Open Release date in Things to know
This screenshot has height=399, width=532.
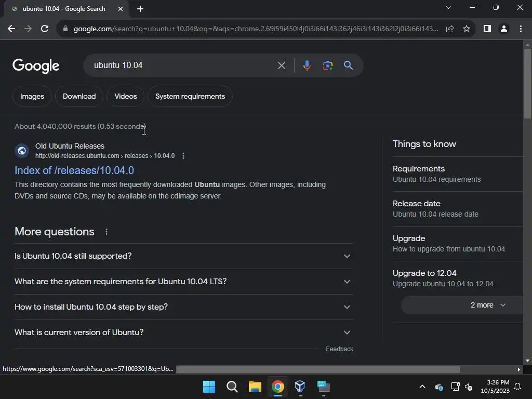(x=458, y=209)
